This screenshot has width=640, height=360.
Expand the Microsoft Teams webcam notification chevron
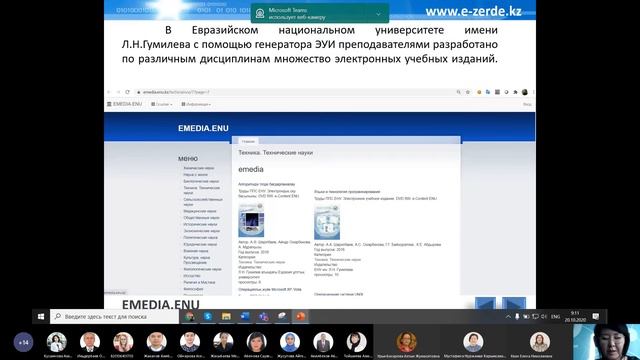378,14
